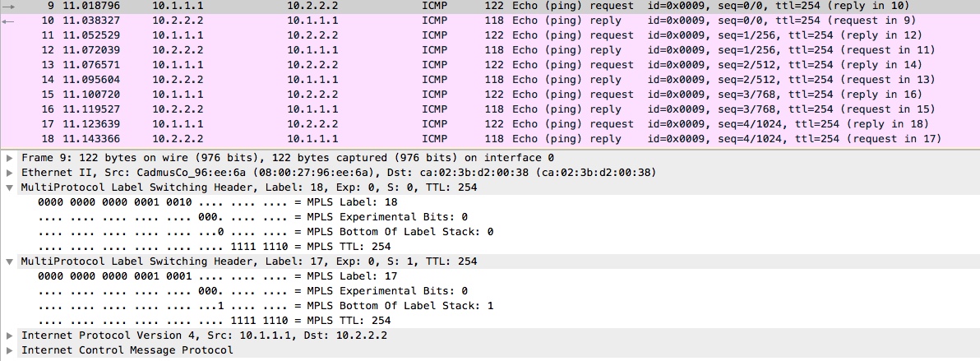Expand the Frame 9 details tree
The image size is (980, 361).
[x=9, y=158]
